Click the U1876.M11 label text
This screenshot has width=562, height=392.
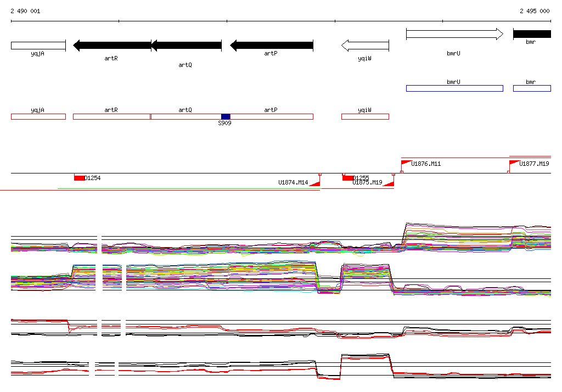pos(426,164)
